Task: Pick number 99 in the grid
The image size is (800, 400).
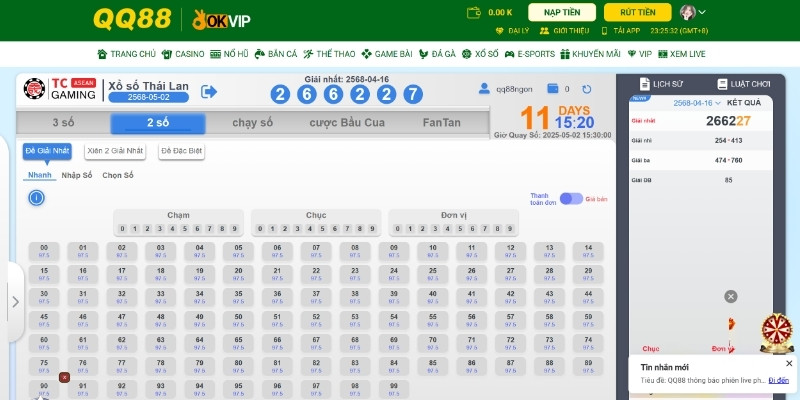Action: [393, 389]
